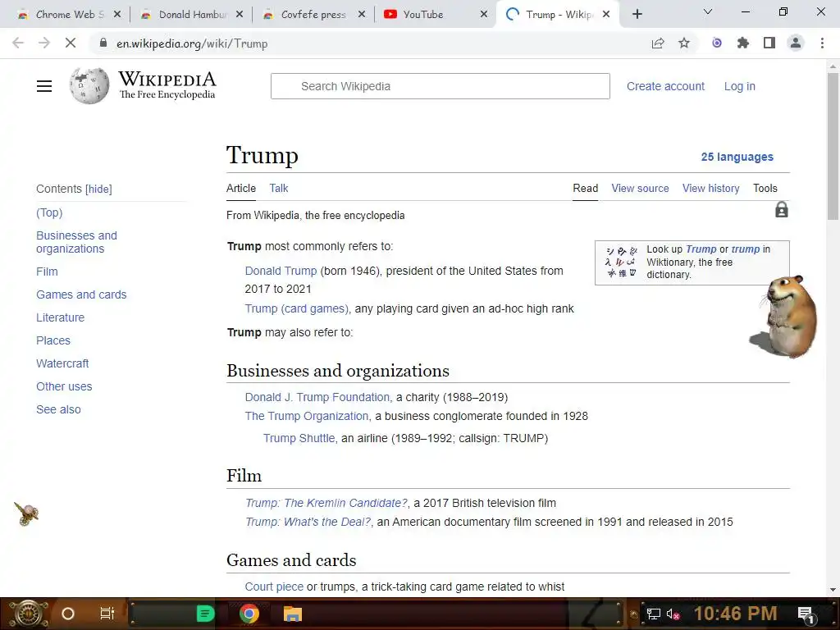This screenshot has width=840, height=630.
Task: Open the Trump Shuttle link
Action: [299, 438]
